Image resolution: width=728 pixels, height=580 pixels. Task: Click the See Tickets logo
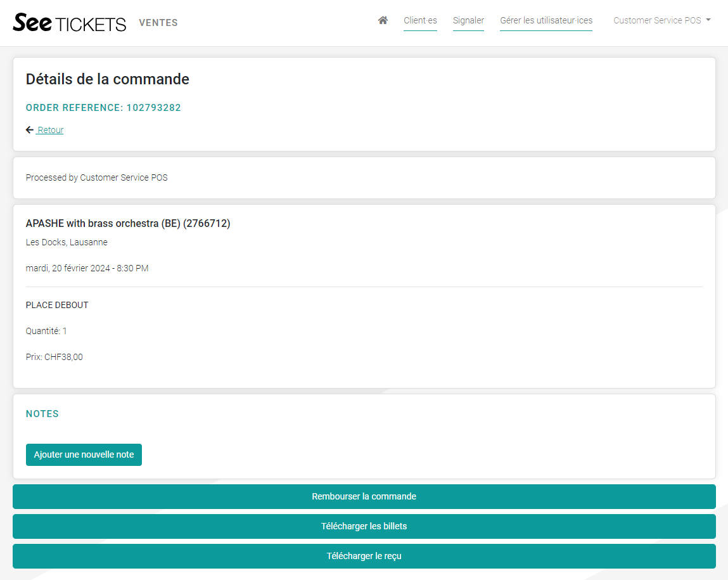tap(70, 23)
